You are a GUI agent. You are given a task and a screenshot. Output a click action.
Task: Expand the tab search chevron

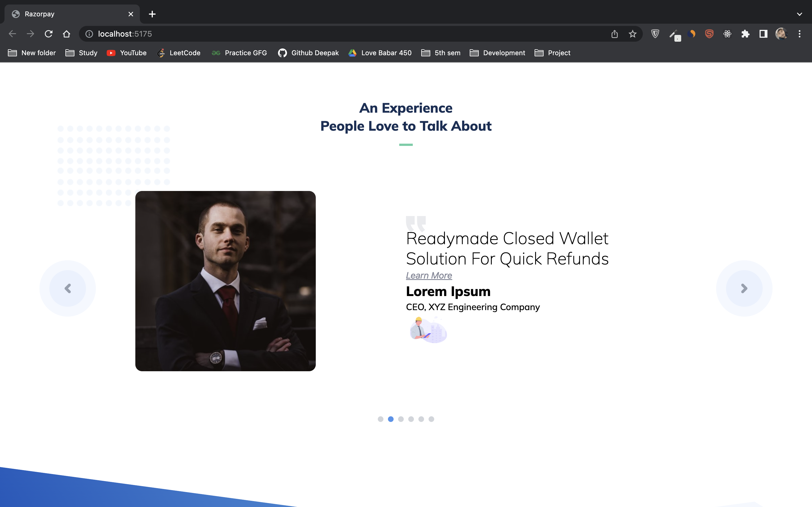[800, 14]
